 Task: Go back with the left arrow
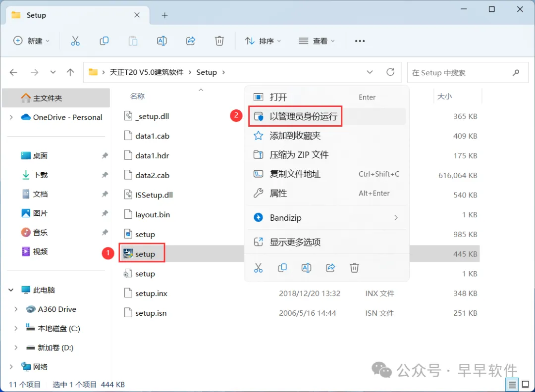pyautogui.click(x=13, y=72)
